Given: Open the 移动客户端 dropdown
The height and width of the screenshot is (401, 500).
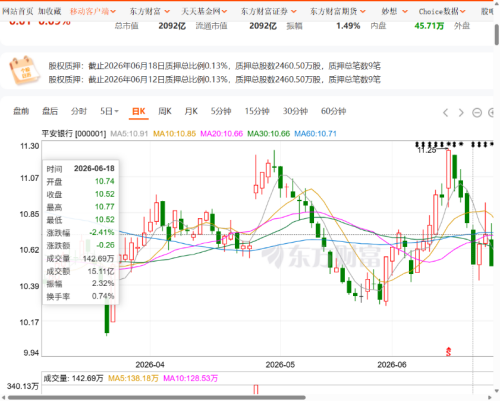Looking at the screenshot, I should point(93,11).
